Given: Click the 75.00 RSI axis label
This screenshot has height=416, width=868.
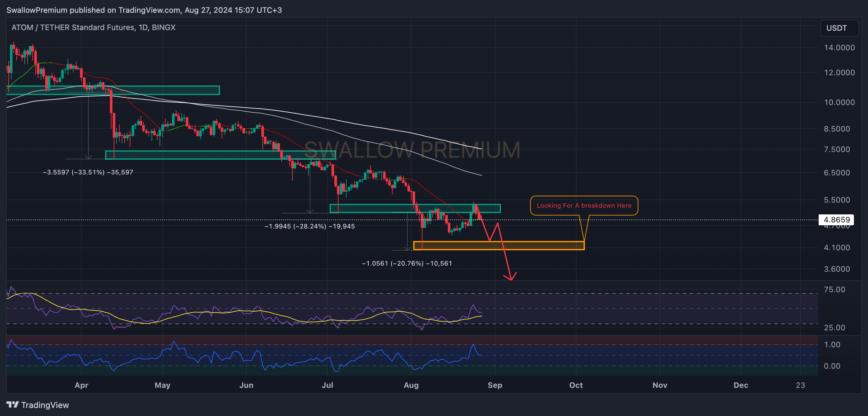Looking at the screenshot, I should click(x=834, y=290).
